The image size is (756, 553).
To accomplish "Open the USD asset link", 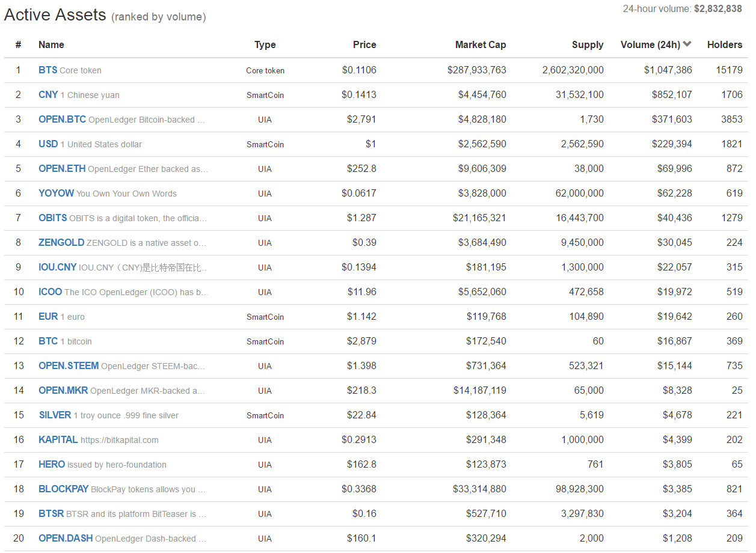I will click(48, 144).
